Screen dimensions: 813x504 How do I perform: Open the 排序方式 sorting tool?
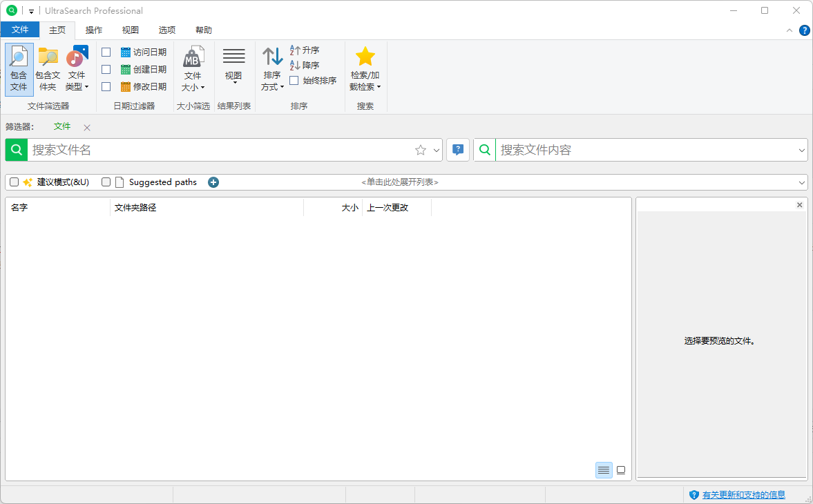(x=272, y=69)
